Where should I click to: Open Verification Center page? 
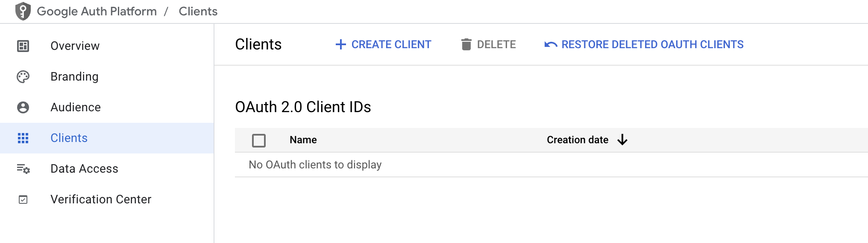pos(101,200)
